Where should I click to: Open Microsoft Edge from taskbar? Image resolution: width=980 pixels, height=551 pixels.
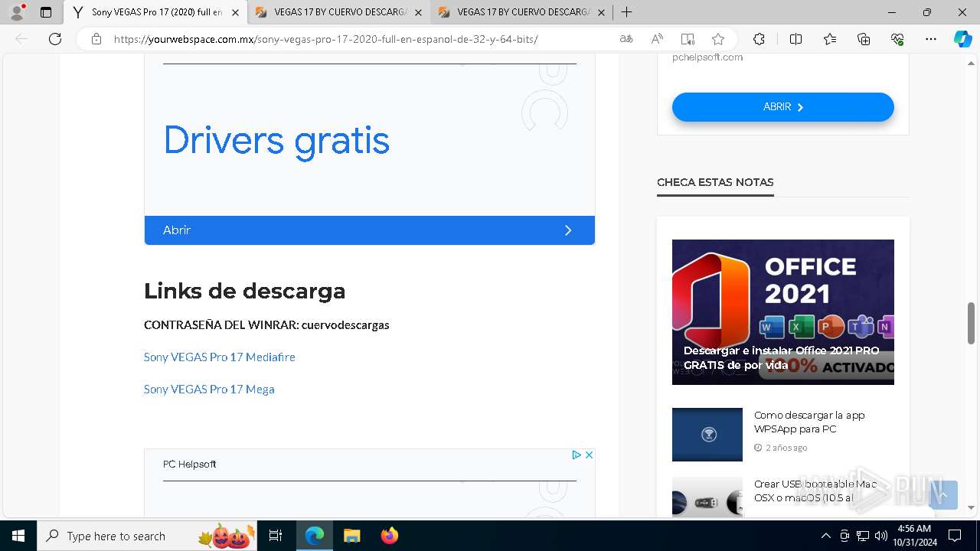315,536
